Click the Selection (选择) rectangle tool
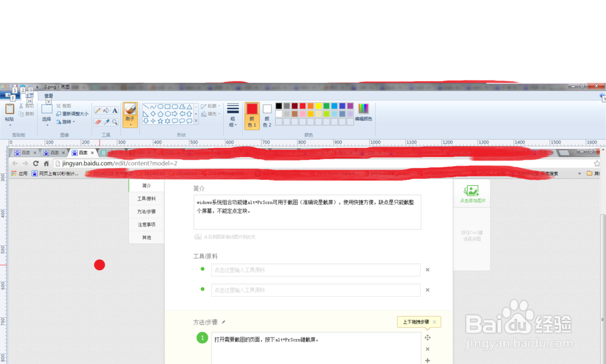The image size is (606, 364). pos(47,108)
